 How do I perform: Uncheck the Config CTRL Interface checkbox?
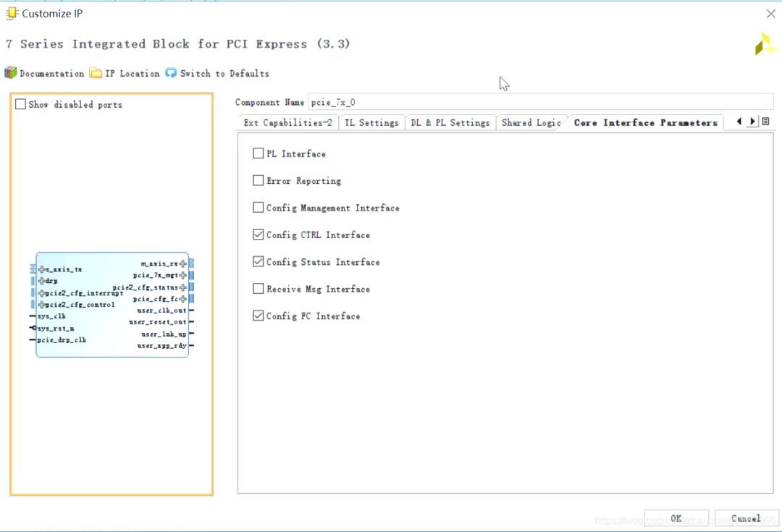coord(258,235)
